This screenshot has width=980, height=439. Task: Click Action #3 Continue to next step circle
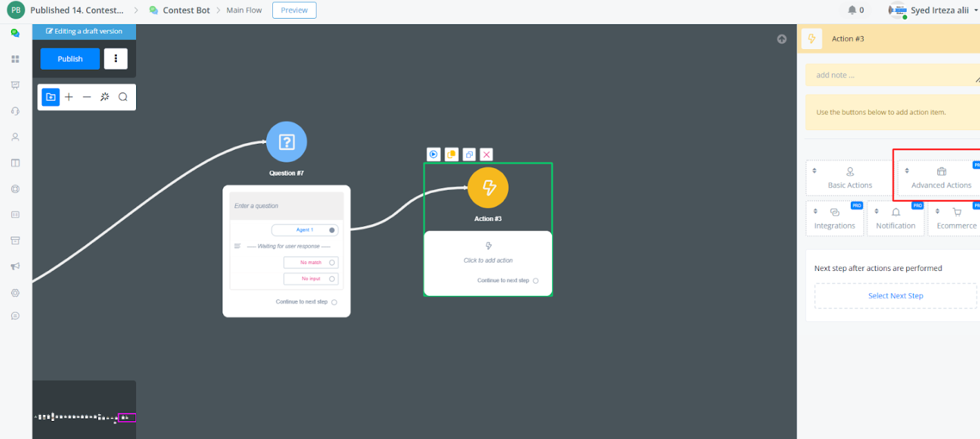coord(536,281)
